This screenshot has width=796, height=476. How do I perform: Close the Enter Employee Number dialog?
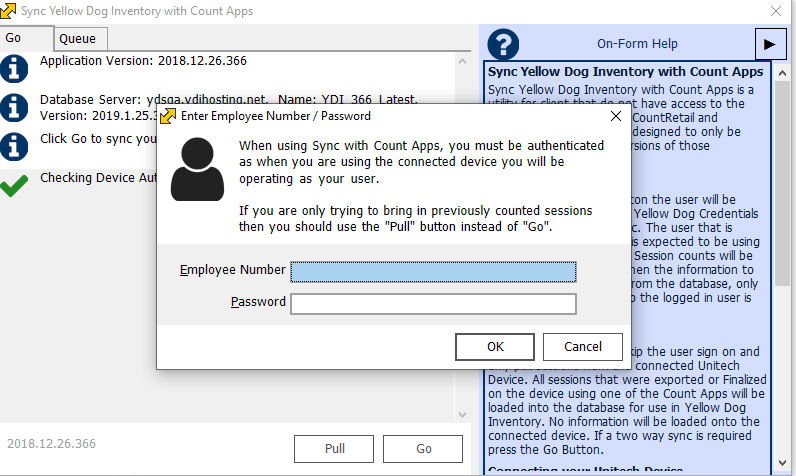point(614,116)
